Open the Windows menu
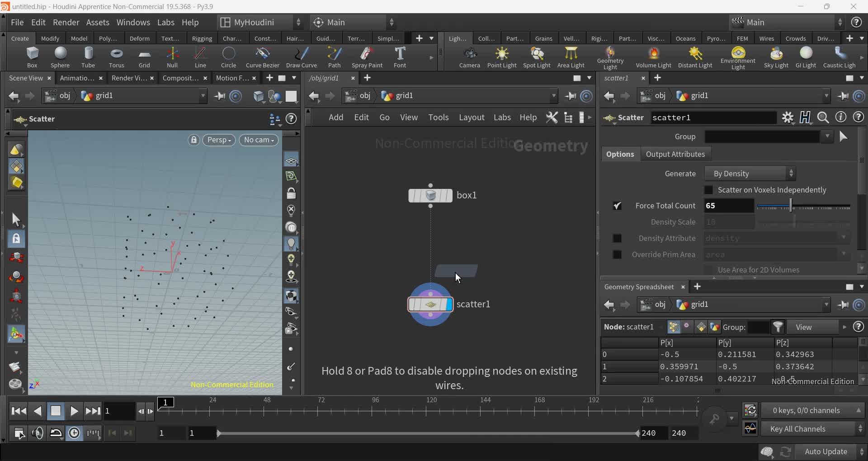The image size is (868, 461). (132, 22)
